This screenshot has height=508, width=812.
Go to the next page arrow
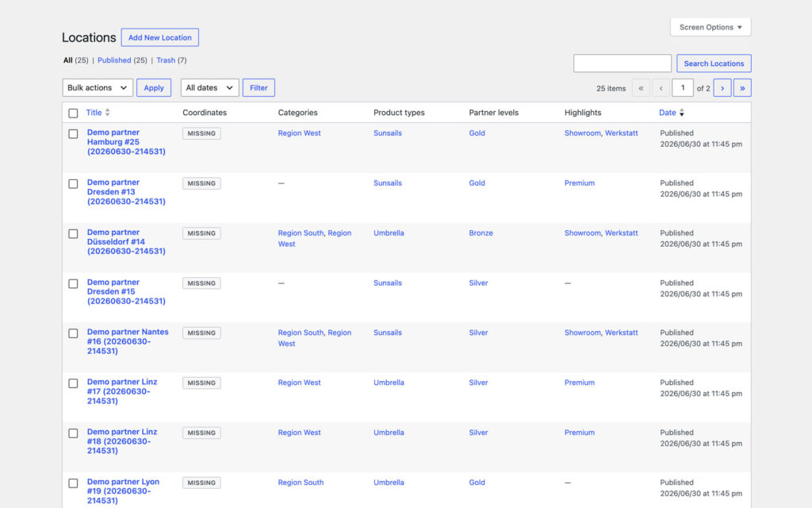[x=722, y=88]
